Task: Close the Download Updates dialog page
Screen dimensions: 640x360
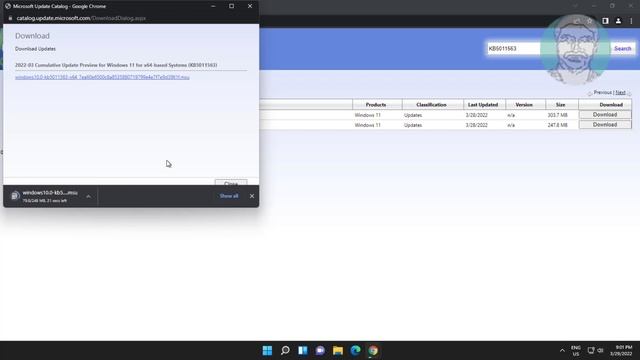Action: pos(231,182)
